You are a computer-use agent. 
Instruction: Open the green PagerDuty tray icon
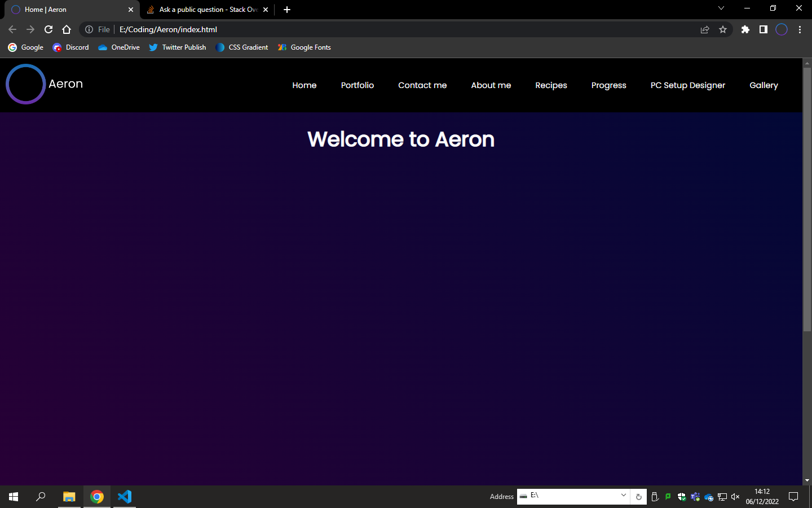668,497
